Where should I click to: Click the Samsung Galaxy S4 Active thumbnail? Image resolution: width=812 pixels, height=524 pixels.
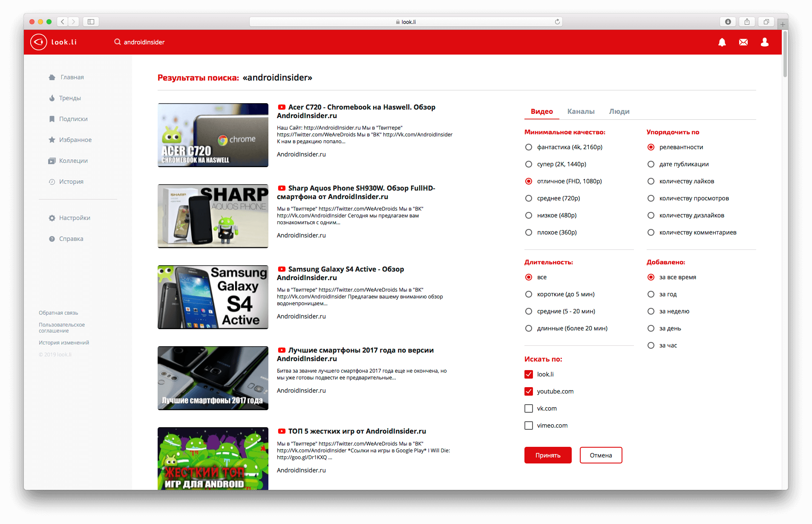pyautogui.click(x=213, y=297)
